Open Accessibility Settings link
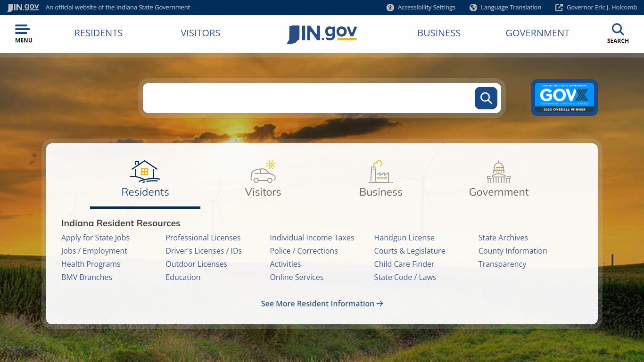Image resolution: width=644 pixels, height=362 pixels. (426, 8)
